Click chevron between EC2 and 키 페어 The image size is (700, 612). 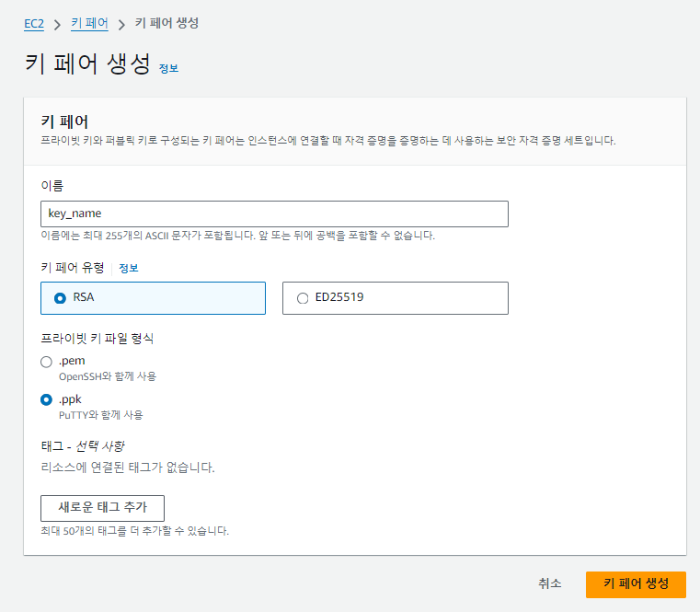tap(57, 24)
